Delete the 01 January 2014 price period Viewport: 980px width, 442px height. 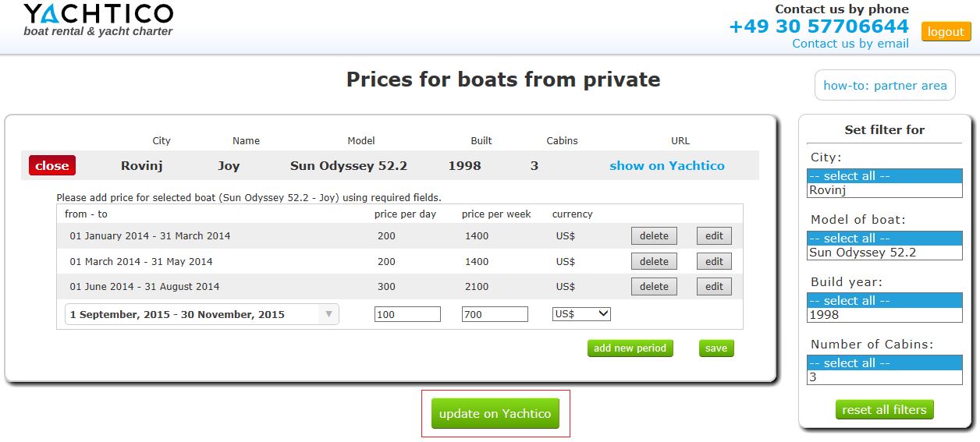654,236
